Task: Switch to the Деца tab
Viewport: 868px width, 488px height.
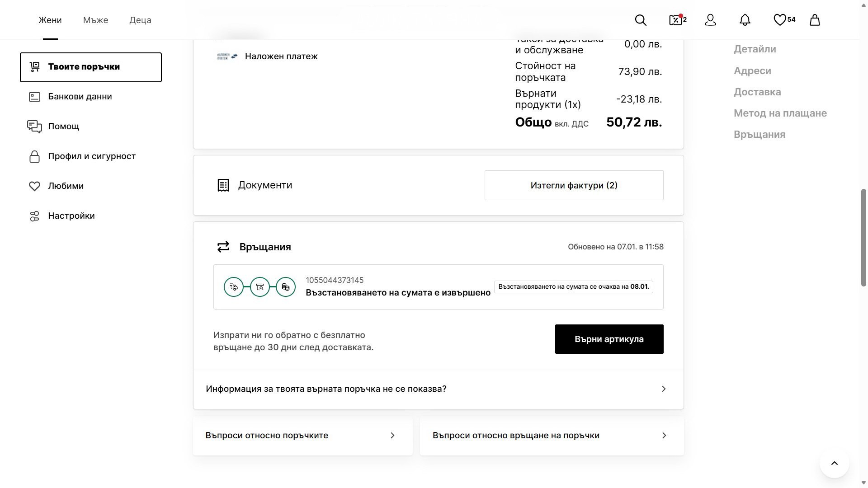Action: tap(140, 20)
